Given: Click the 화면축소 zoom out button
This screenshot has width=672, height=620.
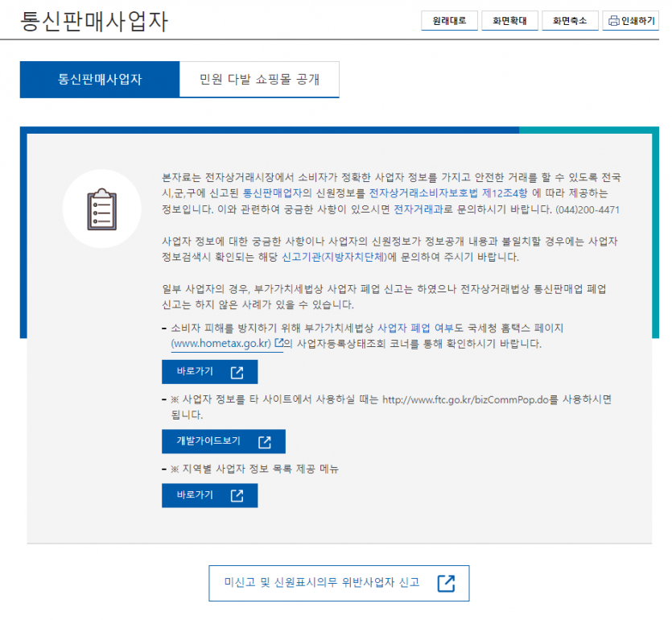Looking at the screenshot, I should point(570,21).
